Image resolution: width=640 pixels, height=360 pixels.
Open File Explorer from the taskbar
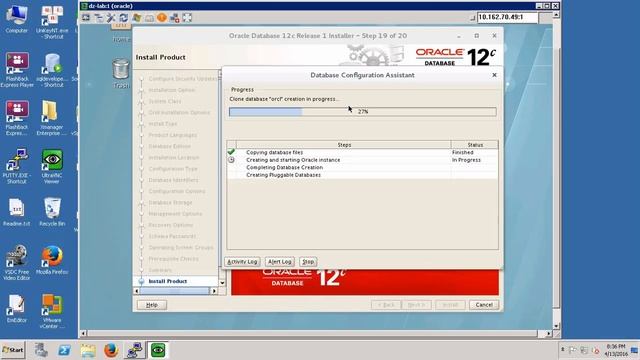point(88,350)
